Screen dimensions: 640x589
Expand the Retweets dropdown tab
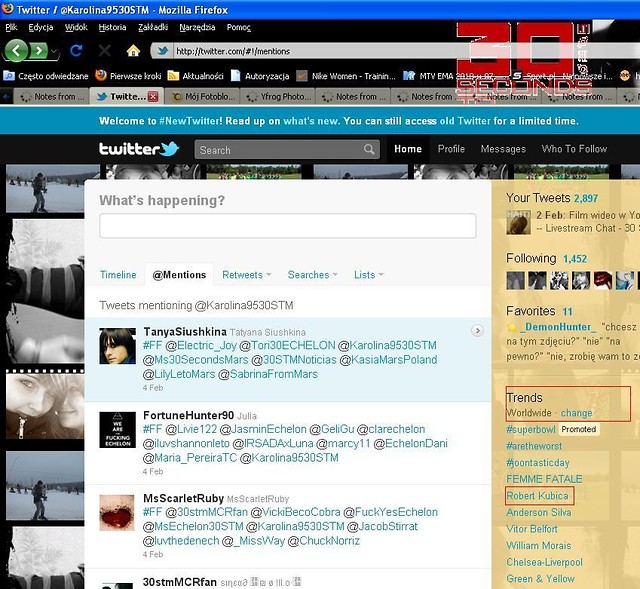[x=247, y=275]
